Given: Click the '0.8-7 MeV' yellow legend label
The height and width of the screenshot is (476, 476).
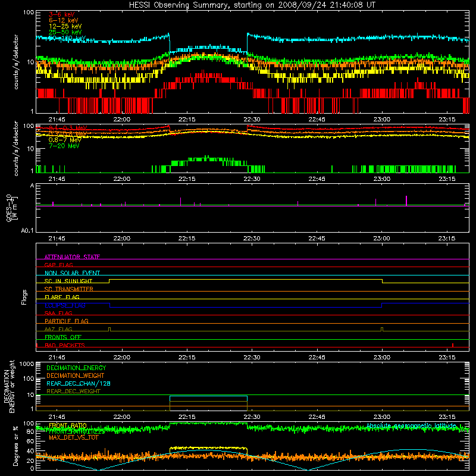Looking at the screenshot, I should click(x=65, y=140).
